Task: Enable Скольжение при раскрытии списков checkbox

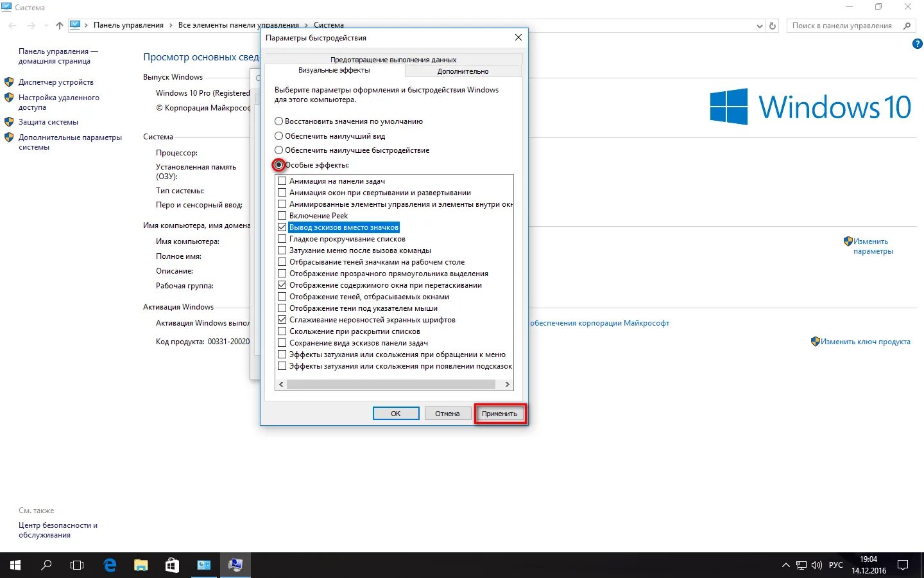Action: pyautogui.click(x=282, y=331)
